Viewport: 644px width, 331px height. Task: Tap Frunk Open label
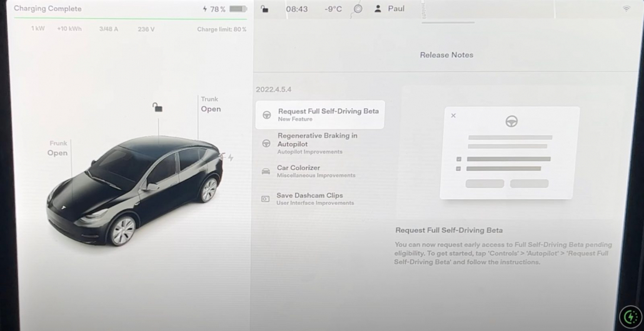tap(58, 149)
